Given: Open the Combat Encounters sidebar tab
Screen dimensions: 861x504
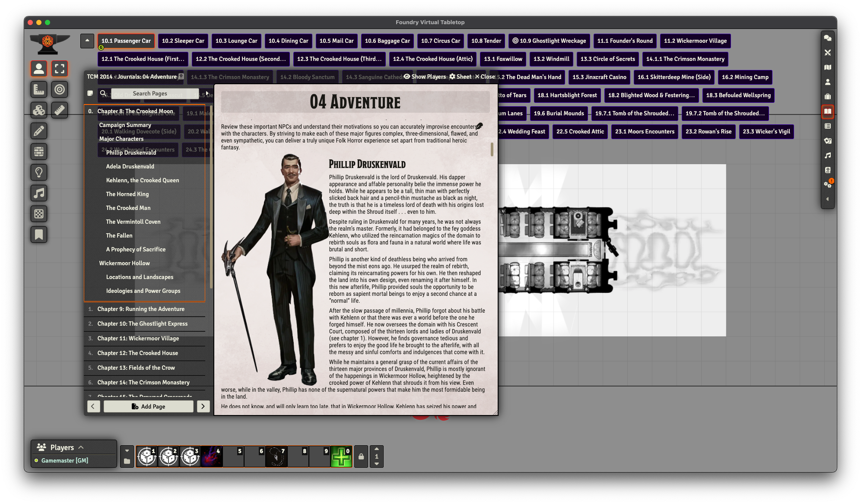Looking at the screenshot, I should 827,53.
